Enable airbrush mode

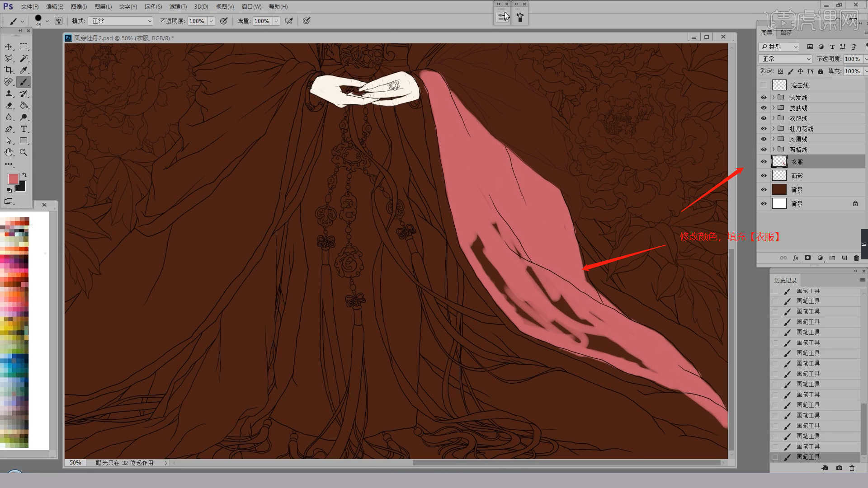tap(289, 21)
